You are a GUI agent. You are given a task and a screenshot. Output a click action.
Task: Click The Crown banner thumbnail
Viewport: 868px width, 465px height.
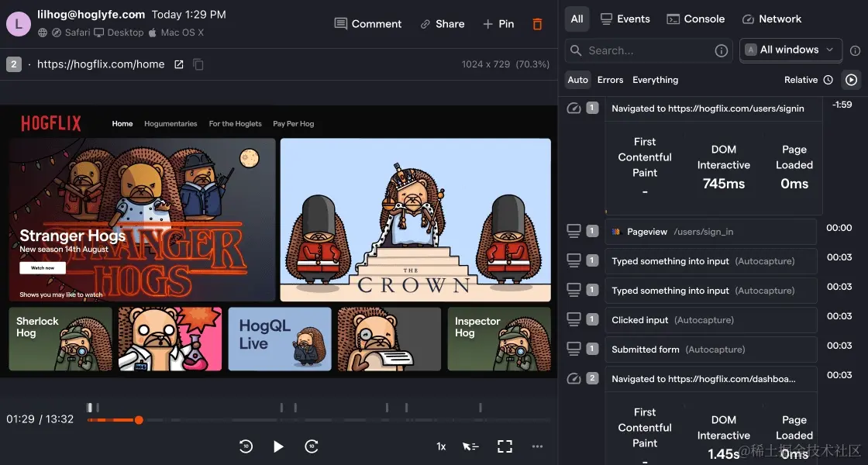click(415, 220)
